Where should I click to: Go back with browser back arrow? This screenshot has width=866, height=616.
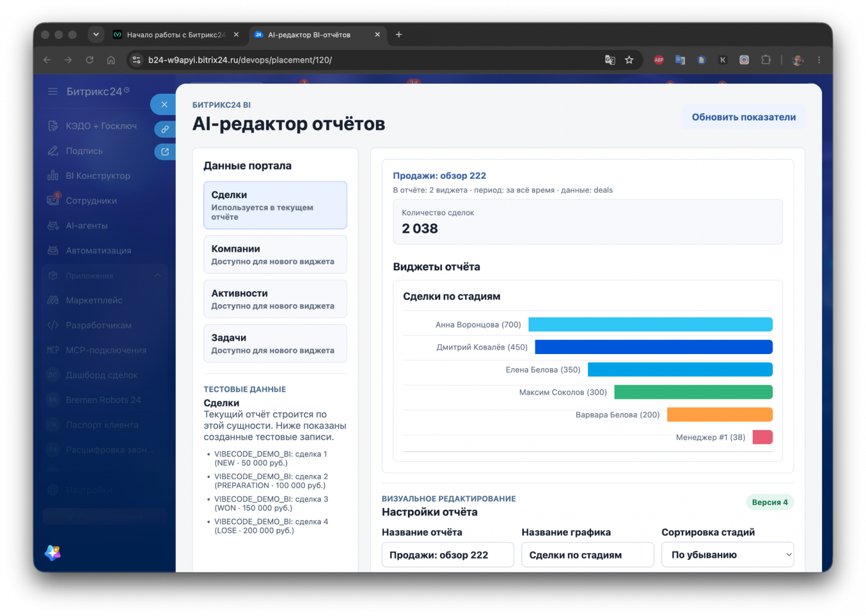[47, 60]
